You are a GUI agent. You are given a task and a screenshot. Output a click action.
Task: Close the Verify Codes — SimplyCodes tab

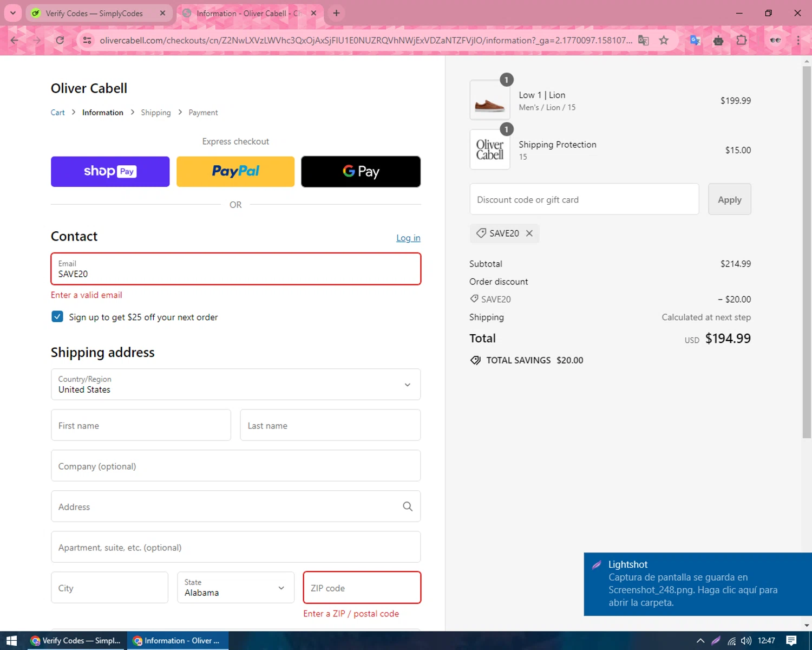coord(162,13)
